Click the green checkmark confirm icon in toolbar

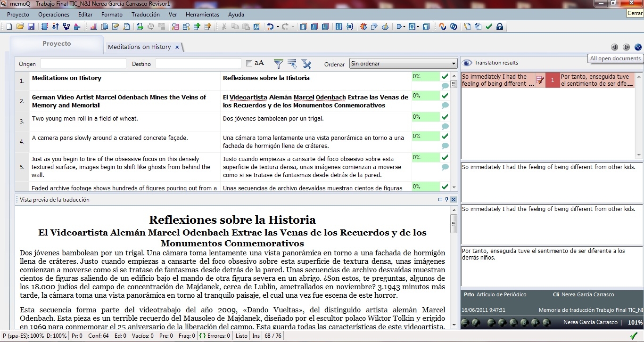[489, 27]
